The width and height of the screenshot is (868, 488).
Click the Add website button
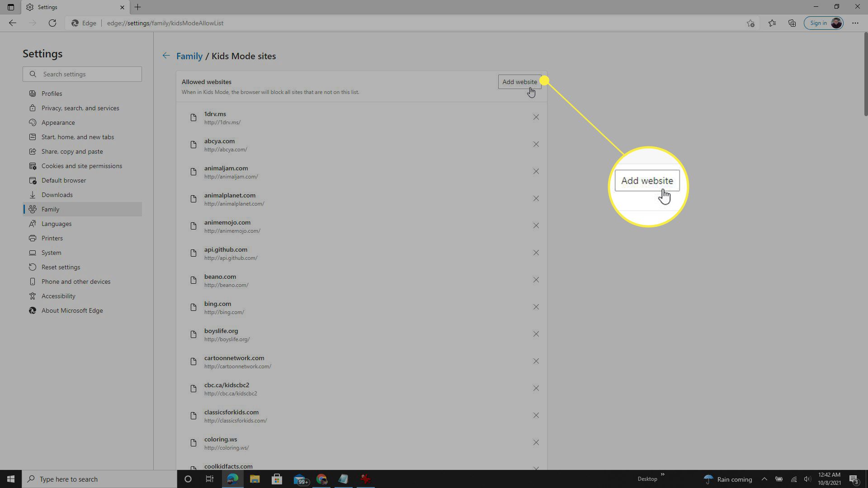coord(519,82)
